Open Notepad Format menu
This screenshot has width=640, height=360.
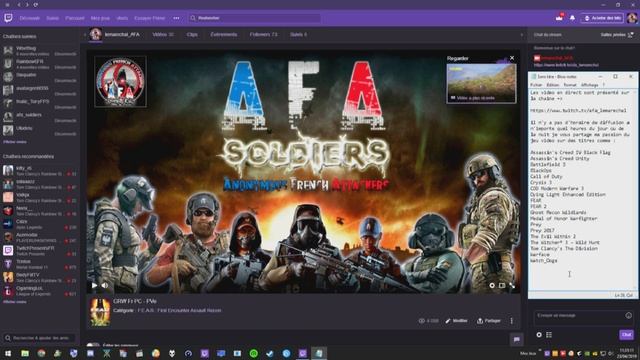tap(570, 85)
